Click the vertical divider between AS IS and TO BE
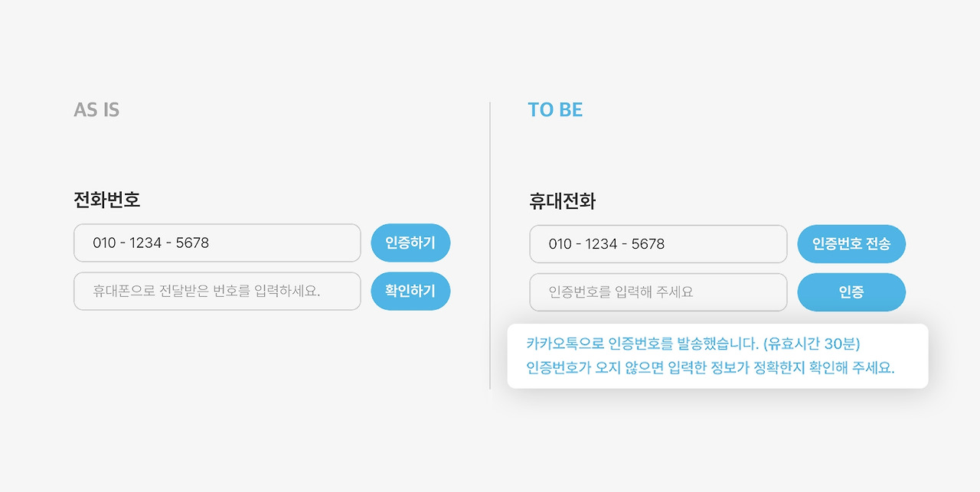This screenshot has height=492, width=980. (490, 246)
